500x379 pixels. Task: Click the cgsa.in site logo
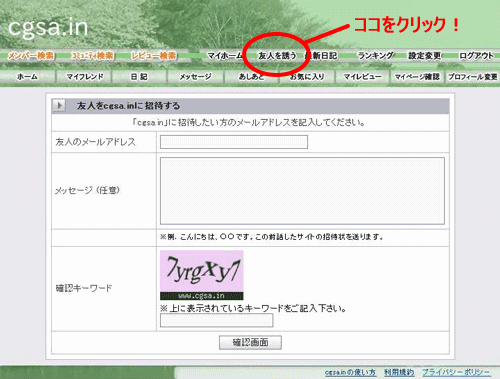click(48, 27)
